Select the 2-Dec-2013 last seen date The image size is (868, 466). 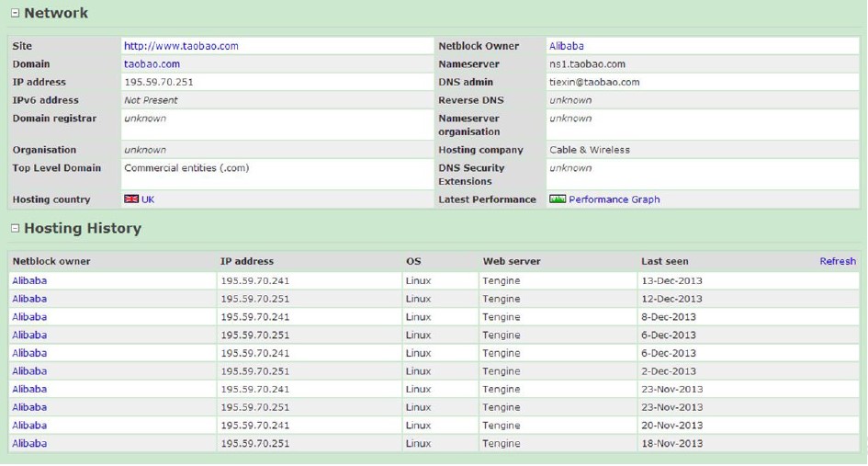click(668, 371)
